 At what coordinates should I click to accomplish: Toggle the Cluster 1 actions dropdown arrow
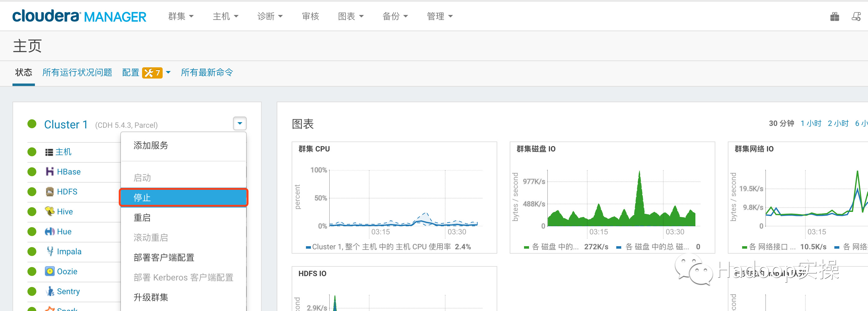pyautogui.click(x=240, y=123)
